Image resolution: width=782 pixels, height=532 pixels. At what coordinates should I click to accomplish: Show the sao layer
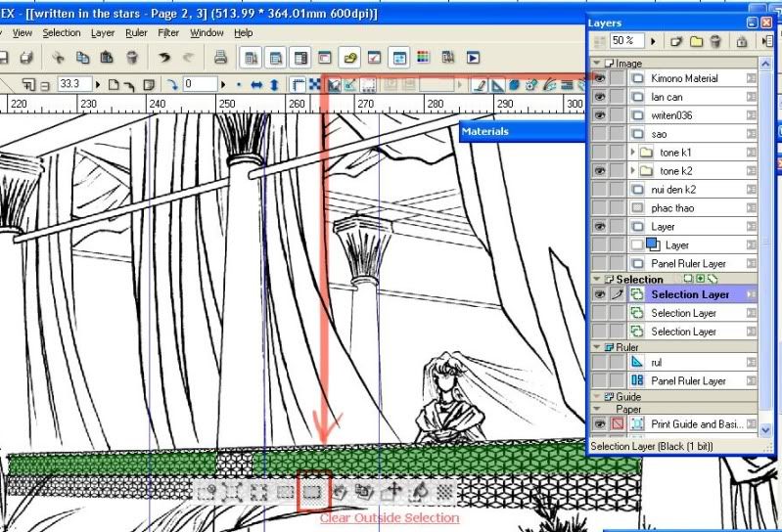pos(599,134)
